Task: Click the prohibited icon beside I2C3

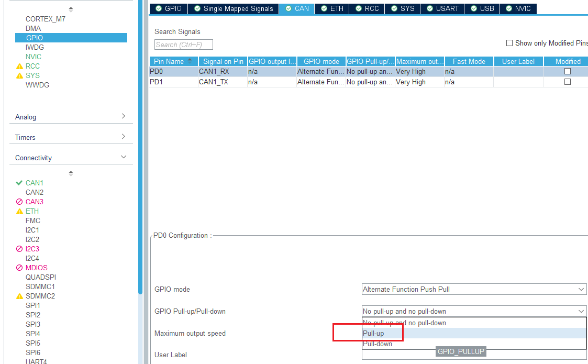Action: click(19, 249)
